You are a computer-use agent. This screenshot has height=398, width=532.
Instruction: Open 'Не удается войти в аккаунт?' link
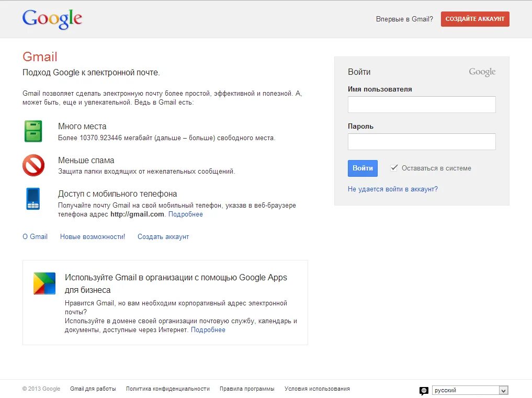393,189
